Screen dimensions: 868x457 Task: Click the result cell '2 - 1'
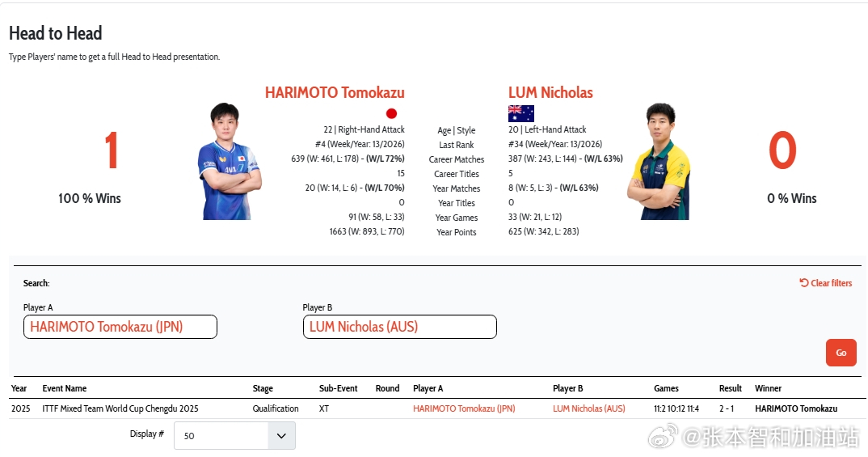(727, 408)
